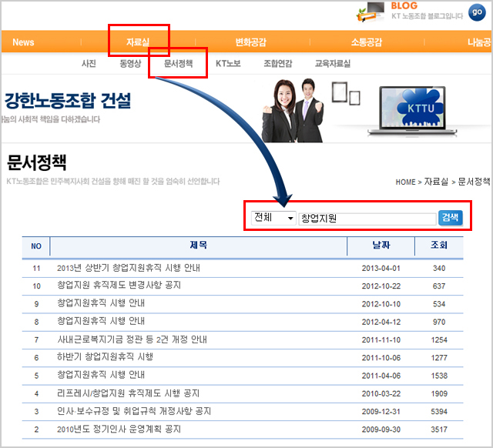Open the 전체 search category dropdown
The width and height of the screenshot is (493, 448).
tap(273, 218)
